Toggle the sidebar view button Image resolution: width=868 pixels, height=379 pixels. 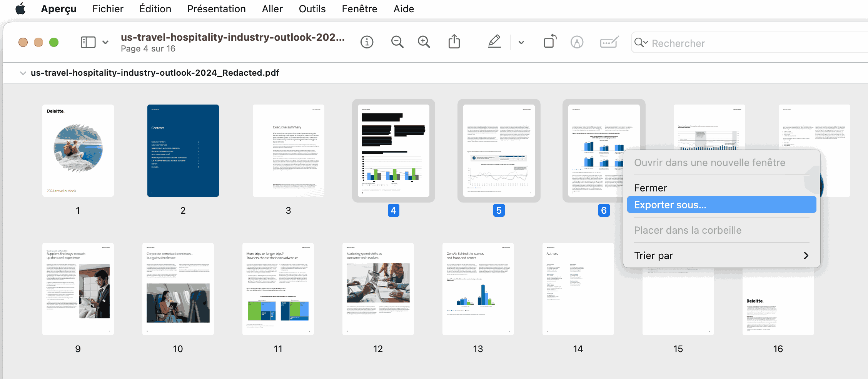88,42
